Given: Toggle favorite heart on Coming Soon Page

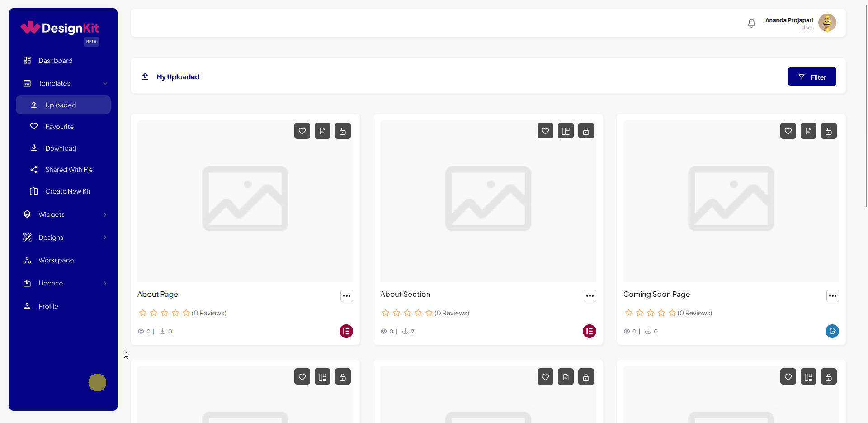Looking at the screenshot, I should [x=788, y=131].
